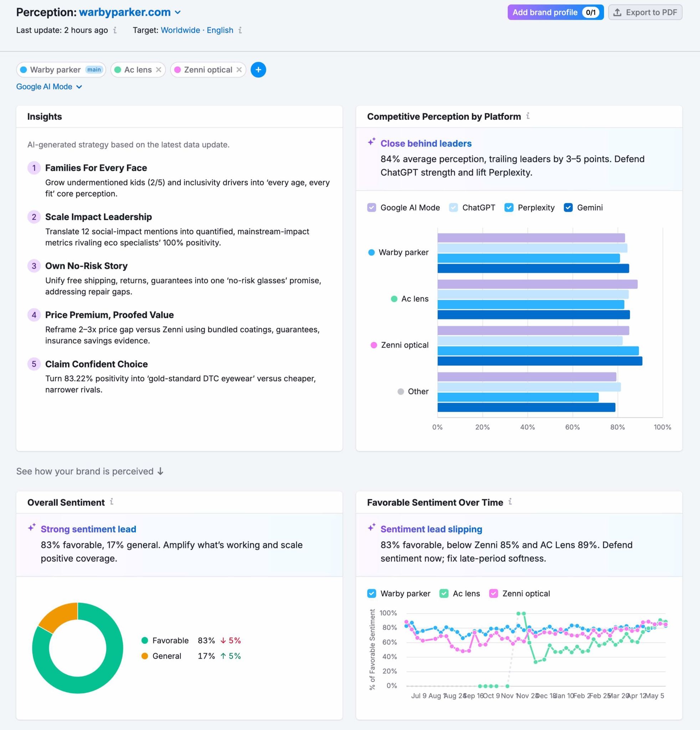Screen dimensions: 700x730
Task: Click info icon beside Favorable Sentiment Over Time
Action: click(x=510, y=502)
